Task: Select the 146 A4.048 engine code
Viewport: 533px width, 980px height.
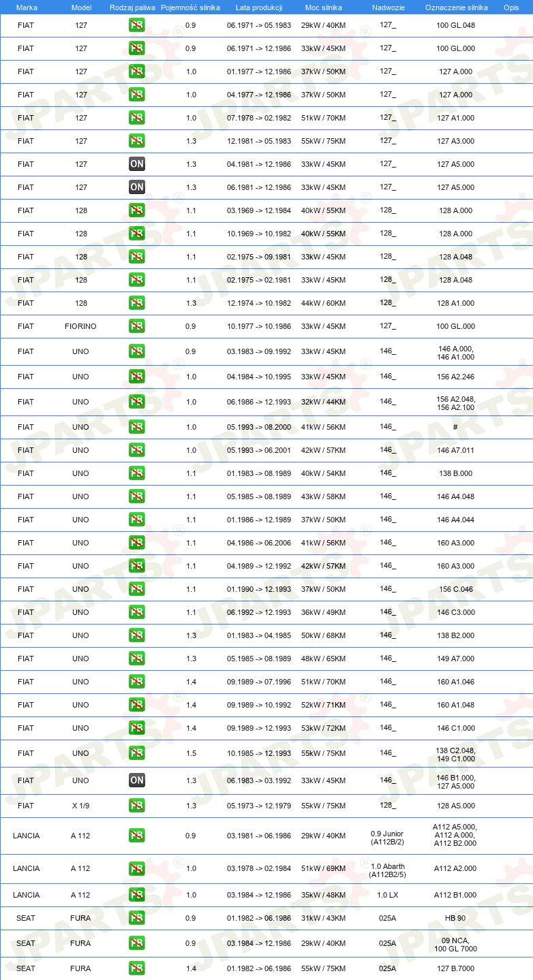Action: [457, 496]
